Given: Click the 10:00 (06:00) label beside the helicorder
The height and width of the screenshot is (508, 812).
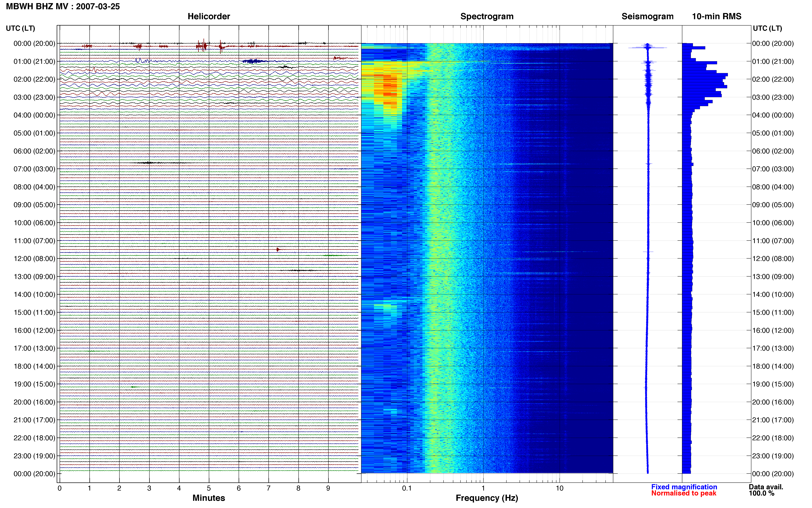Looking at the screenshot, I should point(34,223).
